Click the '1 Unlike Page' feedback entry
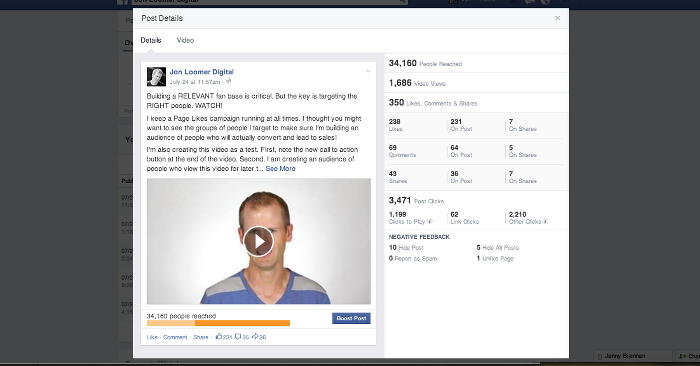The width and height of the screenshot is (700, 366). 495,258
